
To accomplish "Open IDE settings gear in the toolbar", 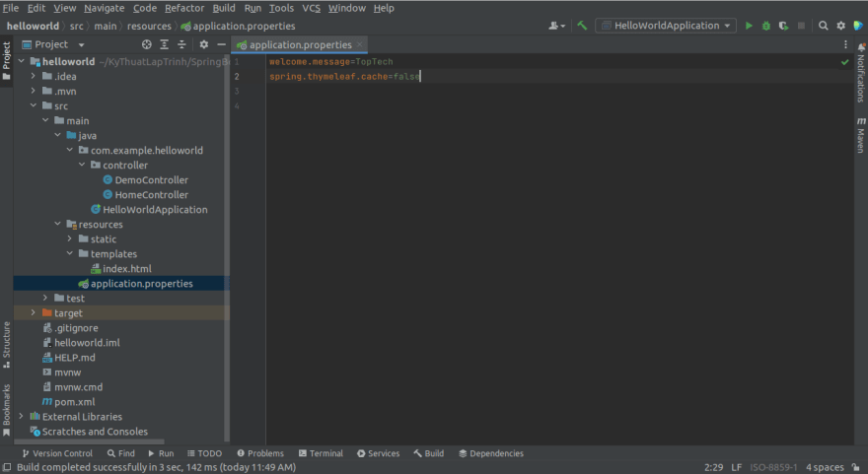I will tap(840, 26).
